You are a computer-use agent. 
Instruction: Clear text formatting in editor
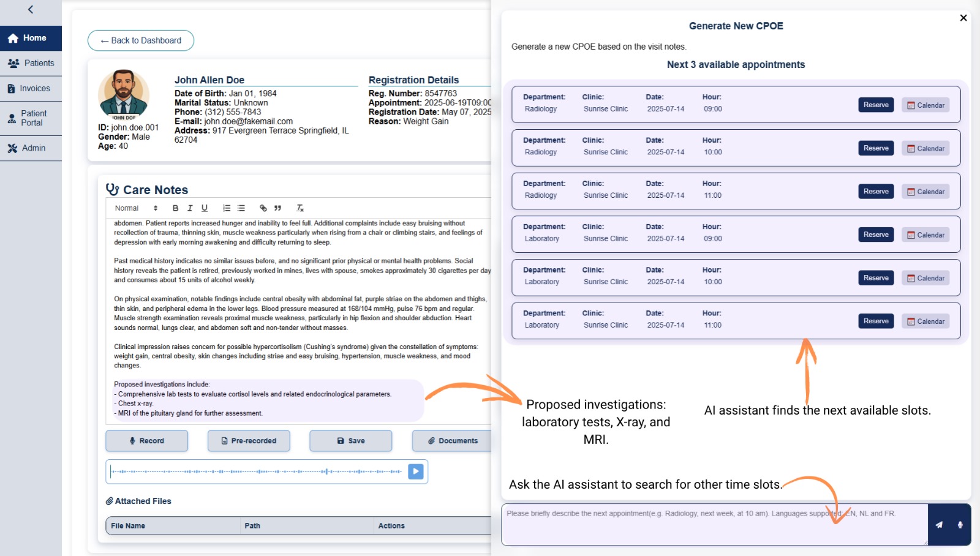point(300,208)
